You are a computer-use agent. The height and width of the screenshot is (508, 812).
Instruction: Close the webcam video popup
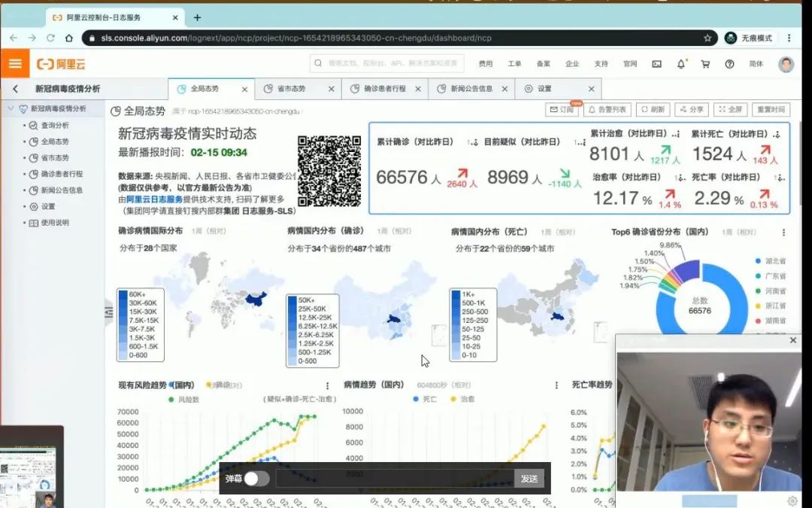[793, 341]
